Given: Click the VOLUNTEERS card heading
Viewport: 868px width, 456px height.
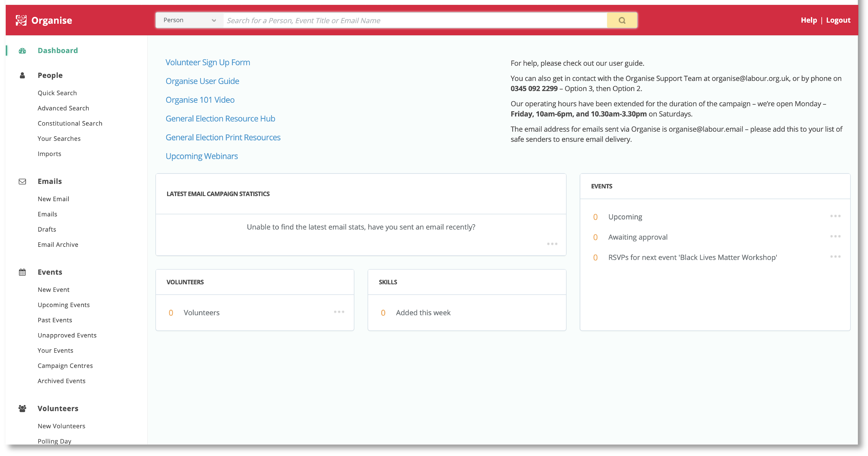Looking at the screenshot, I should point(185,282).
